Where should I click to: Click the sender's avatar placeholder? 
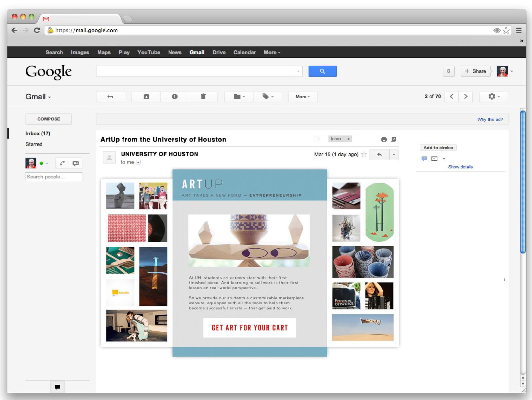click(x=109, y=158)
